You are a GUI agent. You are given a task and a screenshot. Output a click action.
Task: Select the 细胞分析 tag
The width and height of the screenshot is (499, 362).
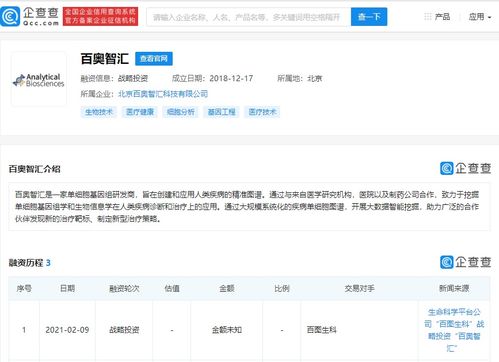[180, 112]
